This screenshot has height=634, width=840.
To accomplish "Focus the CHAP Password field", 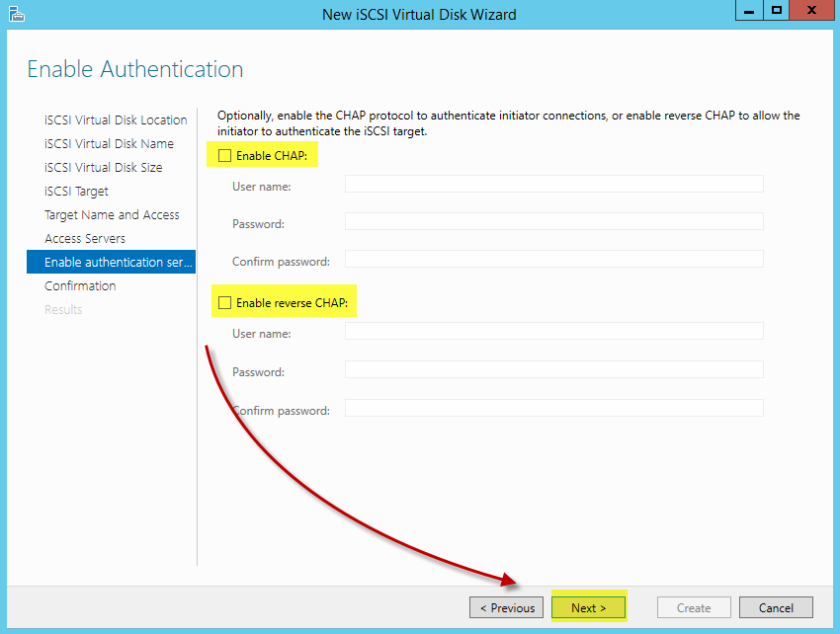I will [554, 221].
